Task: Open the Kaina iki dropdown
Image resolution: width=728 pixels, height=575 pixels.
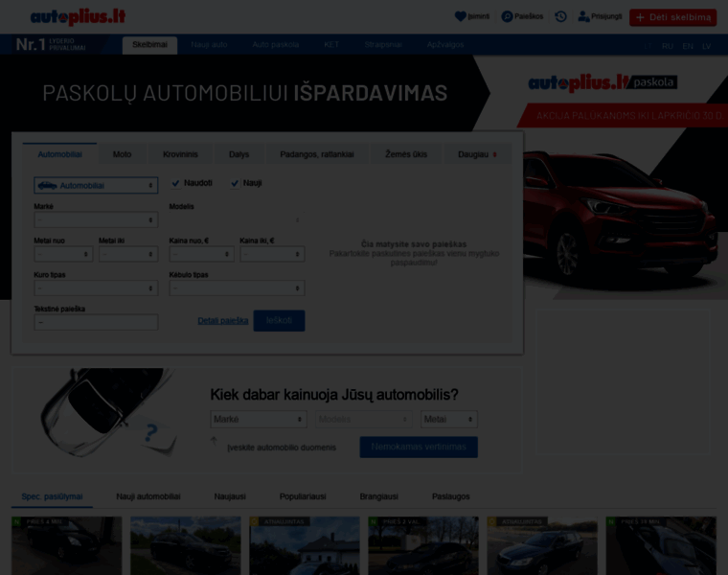Action: tap(272, 254)
